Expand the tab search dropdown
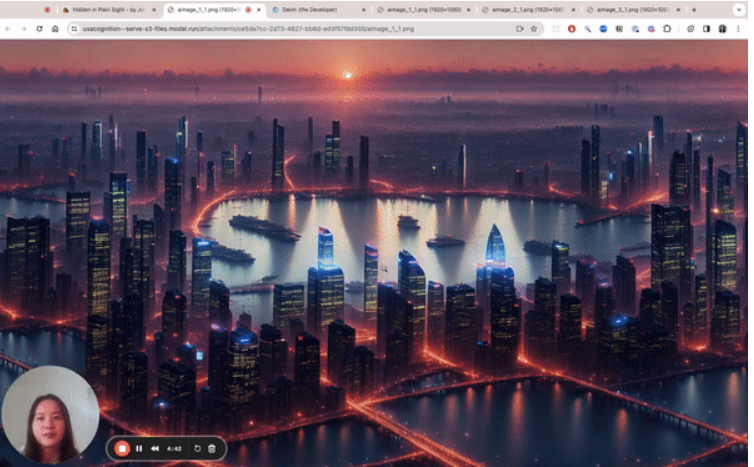 coord(739,9)
